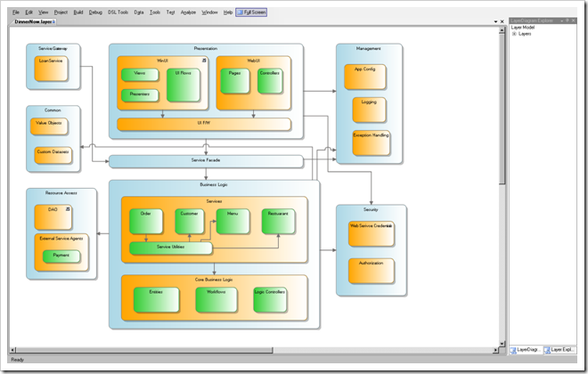Open the DSL Tools menu

(118, 12)
